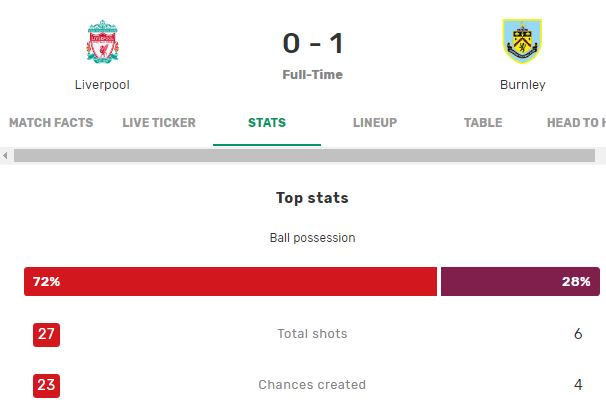This screenshot has height=404, width=606.
Task: Click the Burnley team name
Action: tap(523, 85)
